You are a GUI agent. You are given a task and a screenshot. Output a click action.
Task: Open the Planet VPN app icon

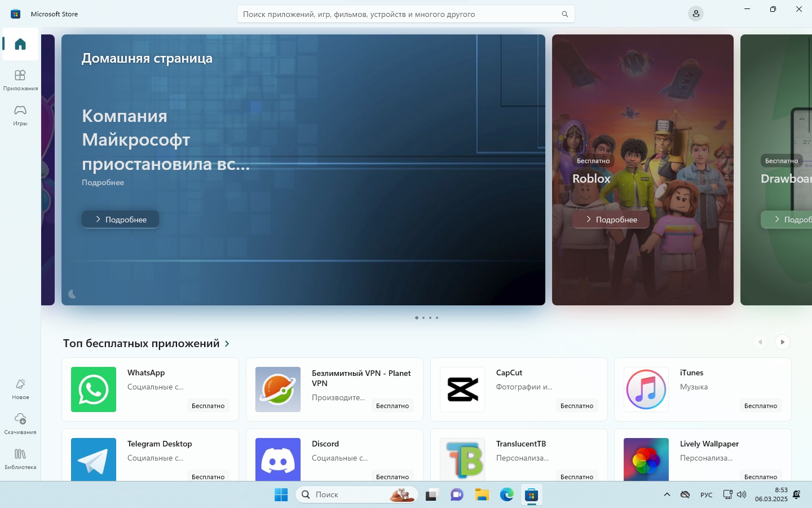(278, 389)
